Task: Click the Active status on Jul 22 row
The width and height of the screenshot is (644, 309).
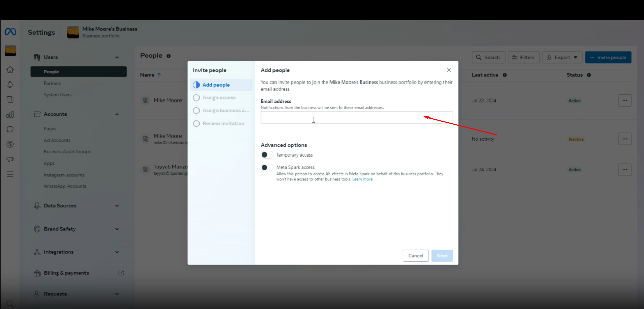Action: click(574, 101)
